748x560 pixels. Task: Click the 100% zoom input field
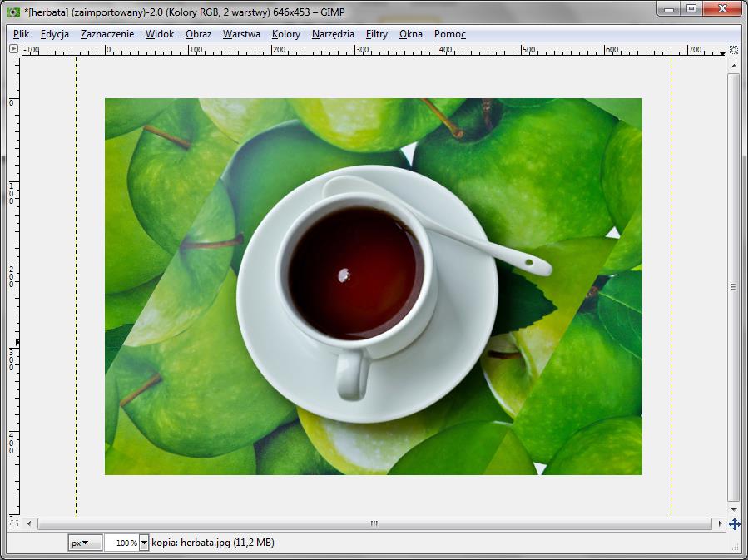point(121,543)
